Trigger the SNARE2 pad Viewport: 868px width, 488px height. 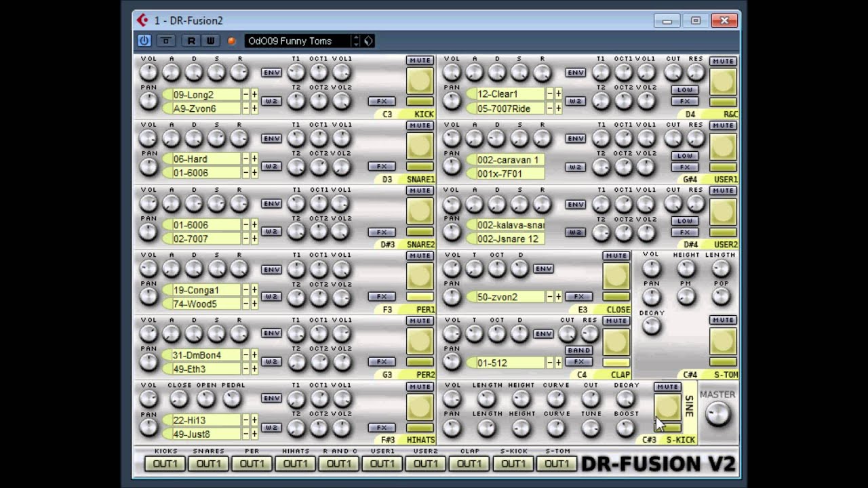point(420,211)
